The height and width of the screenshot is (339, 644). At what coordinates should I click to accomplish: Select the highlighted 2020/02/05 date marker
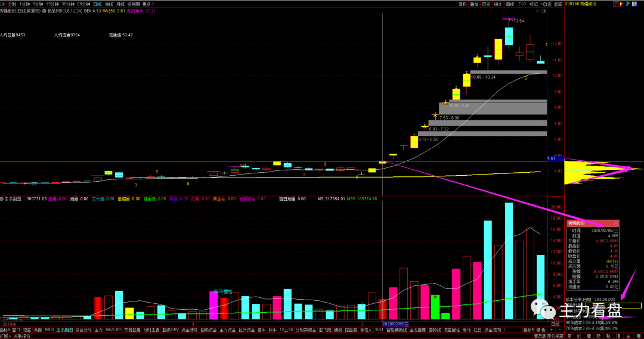[395, 324]
